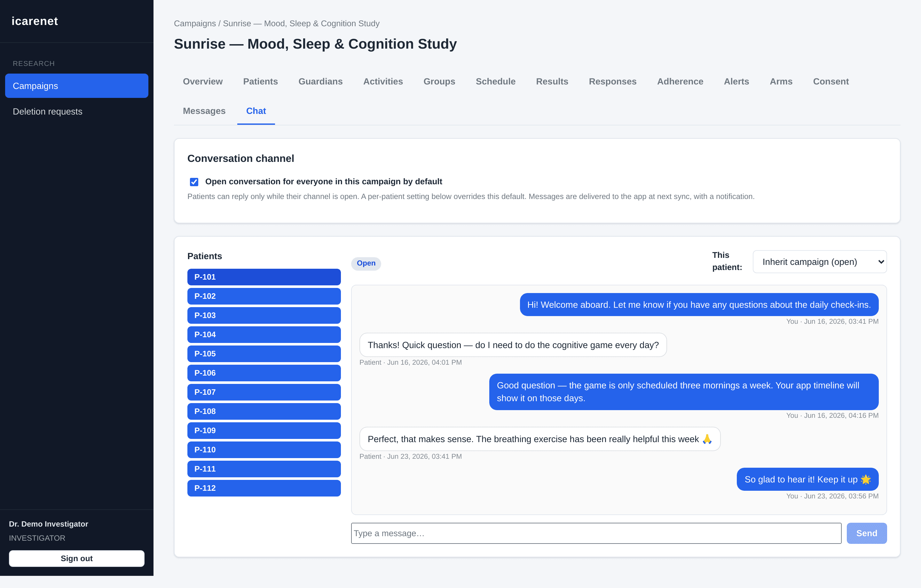921x588 pixels.
Task: Select patient P-102 in the list
Action: (264, 296)
